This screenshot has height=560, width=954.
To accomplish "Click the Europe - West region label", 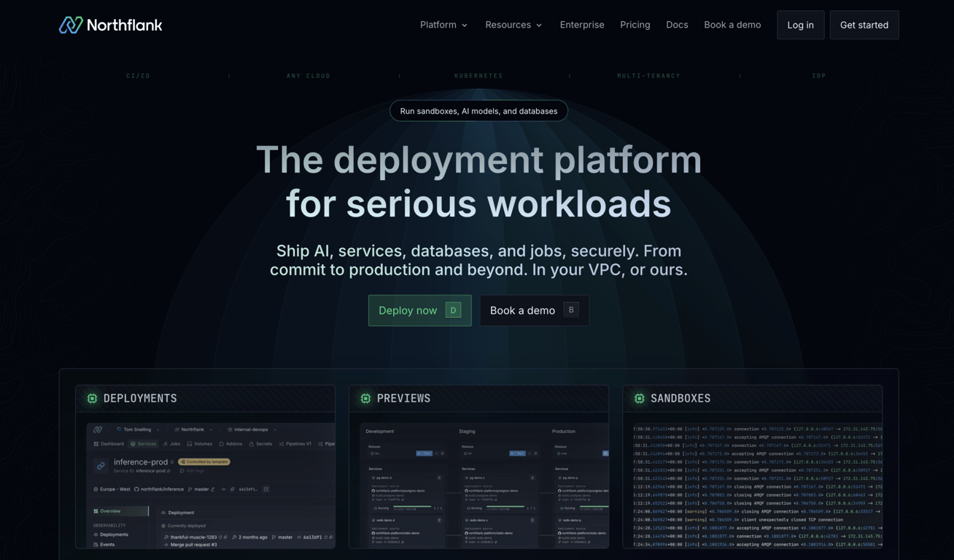I will (x=112, y=489).
